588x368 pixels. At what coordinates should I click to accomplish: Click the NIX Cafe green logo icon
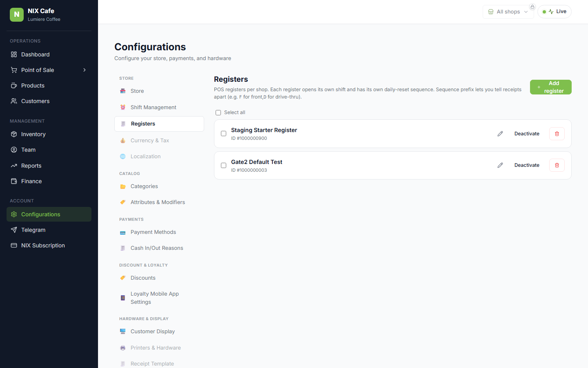17,14
